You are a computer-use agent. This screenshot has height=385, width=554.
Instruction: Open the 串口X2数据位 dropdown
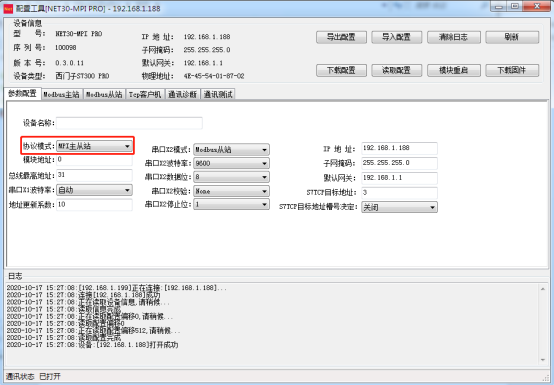[x=231, y=177]
